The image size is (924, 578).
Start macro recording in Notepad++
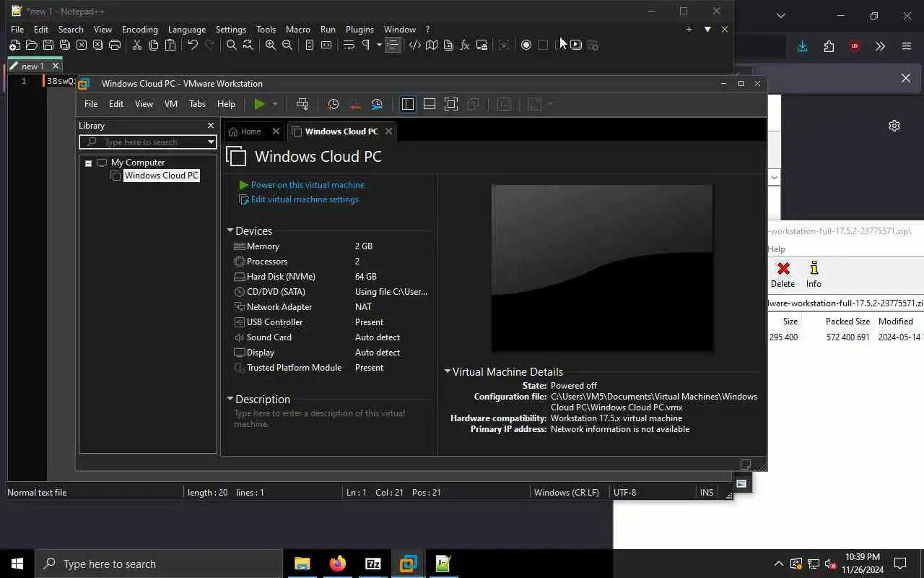point(526,45)
